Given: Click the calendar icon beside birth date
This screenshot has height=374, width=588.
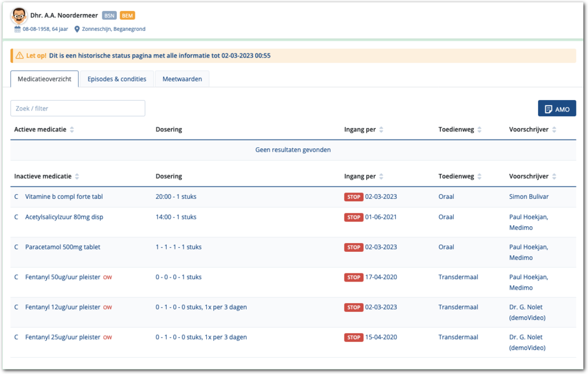Looking at the screenshot, I should point(17,29).
